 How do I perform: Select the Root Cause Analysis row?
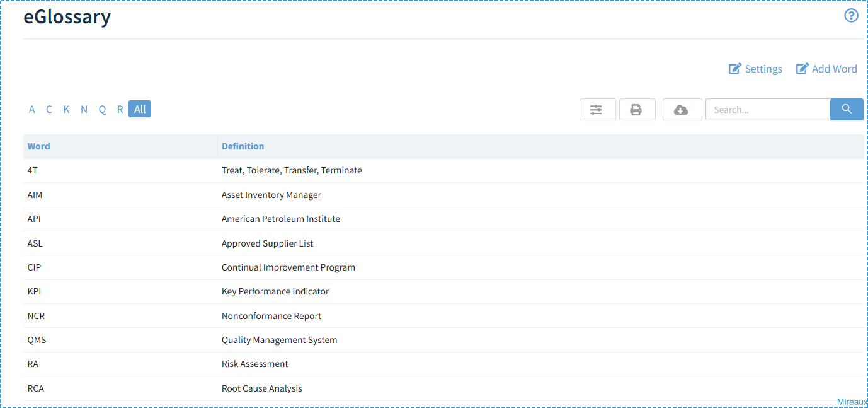coord(443,388)
